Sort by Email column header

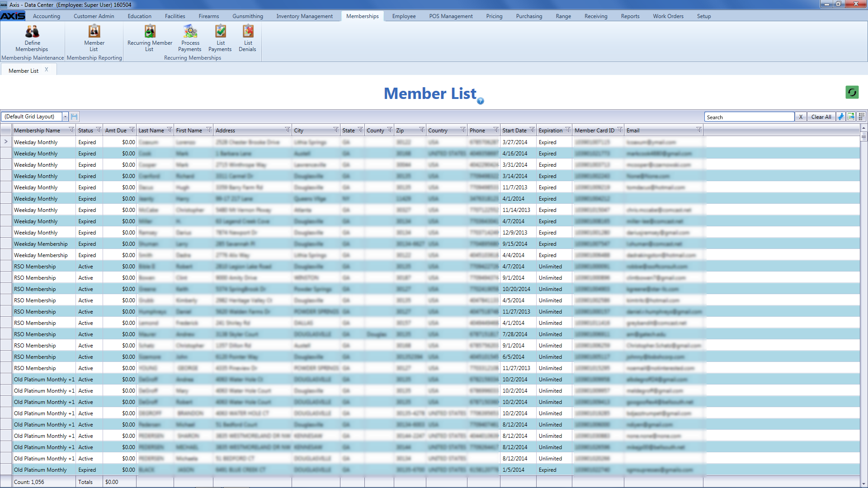(633, 131)
